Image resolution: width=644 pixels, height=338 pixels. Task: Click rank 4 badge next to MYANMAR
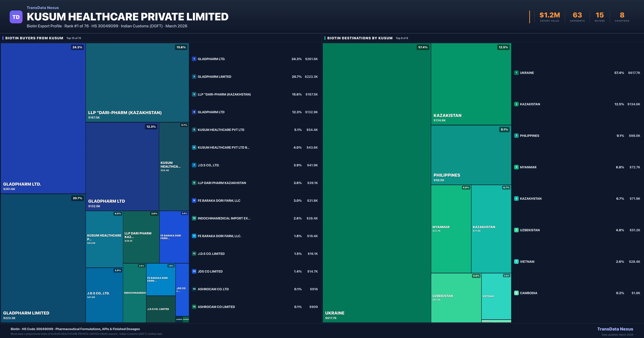coord(516,167)
